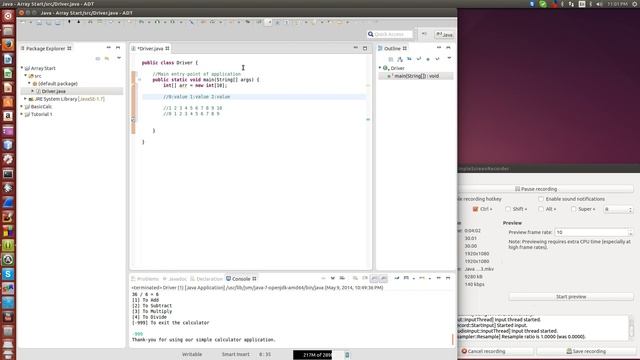
Task: Switch to the Java perspective button
Action: pos(444,35)
